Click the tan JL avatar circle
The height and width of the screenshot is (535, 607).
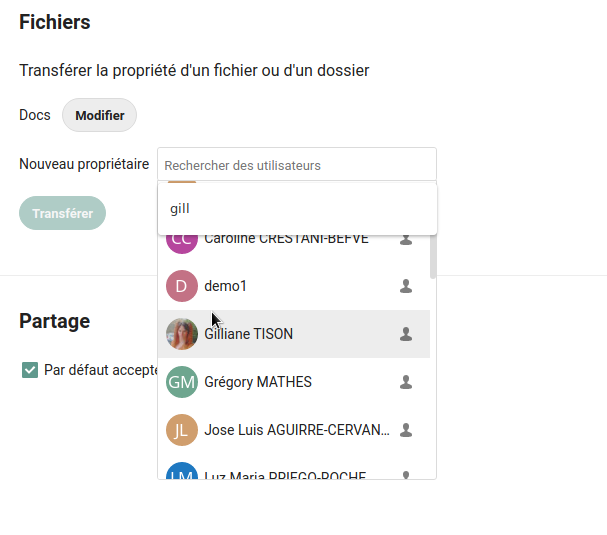click(x=182, y=430)
